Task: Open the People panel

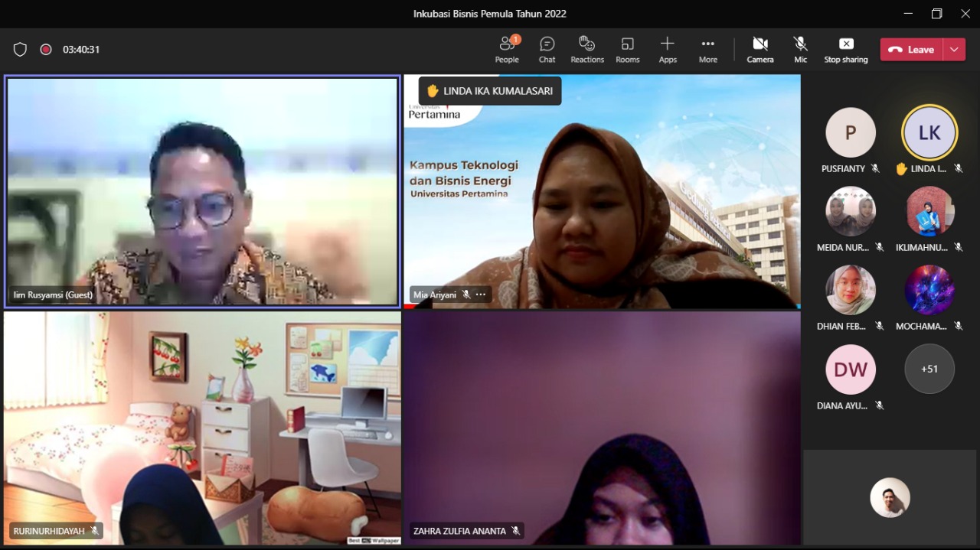Action: (507, 50)
